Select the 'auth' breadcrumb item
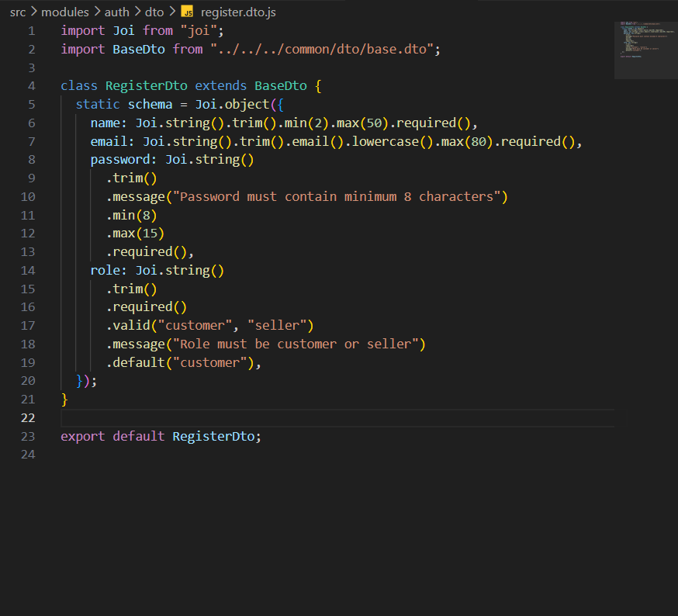This screenshot has height=616, width=678. click(116, 12)
